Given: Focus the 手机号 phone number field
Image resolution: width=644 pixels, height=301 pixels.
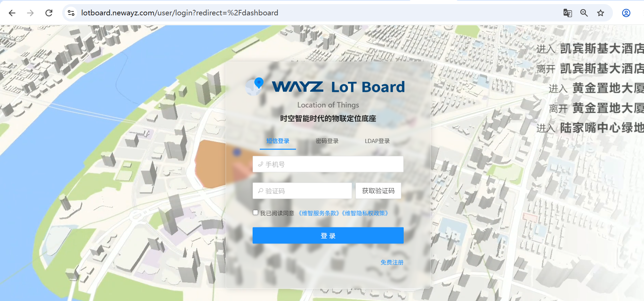Looking at the screenshot, I should (328, 164).
